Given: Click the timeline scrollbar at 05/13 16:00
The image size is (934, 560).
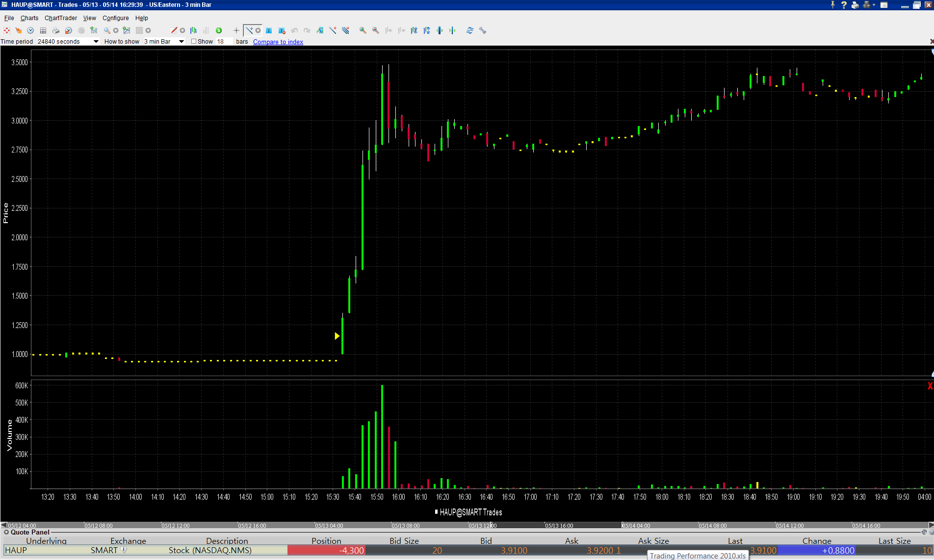Looking at the screenshot, I should point(559,525).
